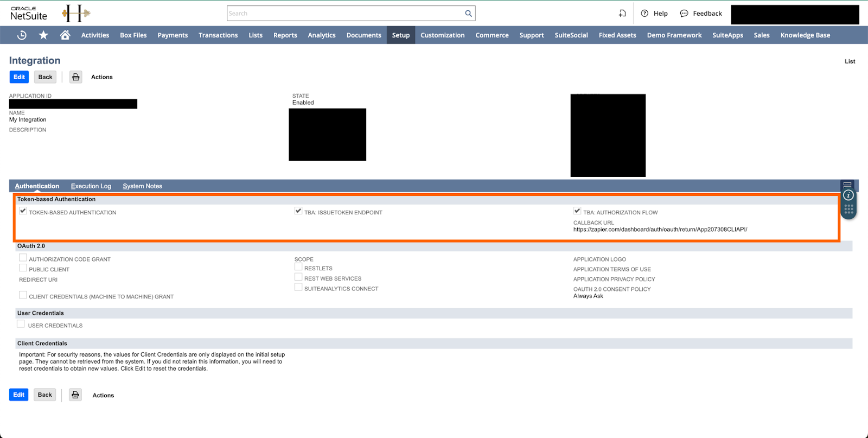
Task: Click the top Edit button
Action: point(19,77)
